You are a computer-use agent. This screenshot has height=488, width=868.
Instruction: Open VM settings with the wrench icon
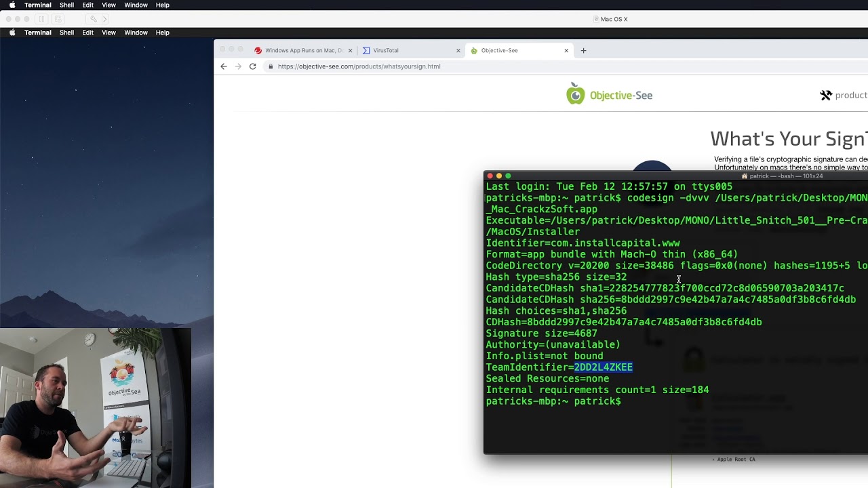tap(93, 19)
